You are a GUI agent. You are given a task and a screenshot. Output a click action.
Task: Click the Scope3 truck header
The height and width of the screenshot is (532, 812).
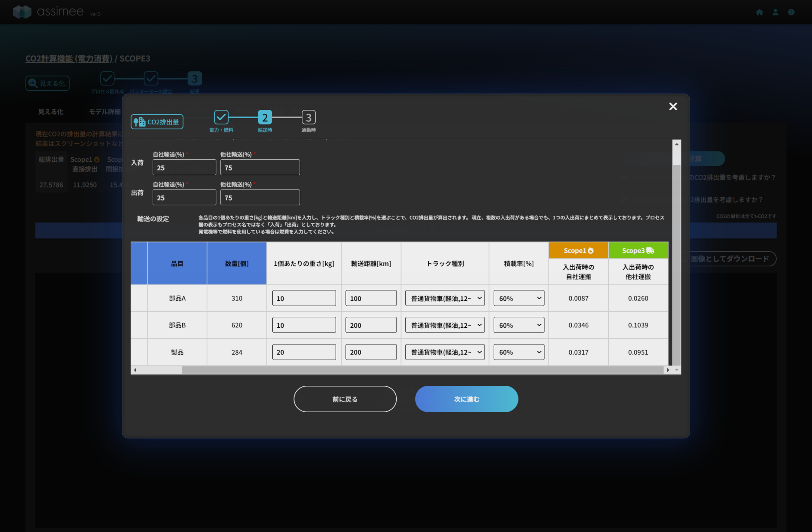pyautogui.click(x=638, y=251)
